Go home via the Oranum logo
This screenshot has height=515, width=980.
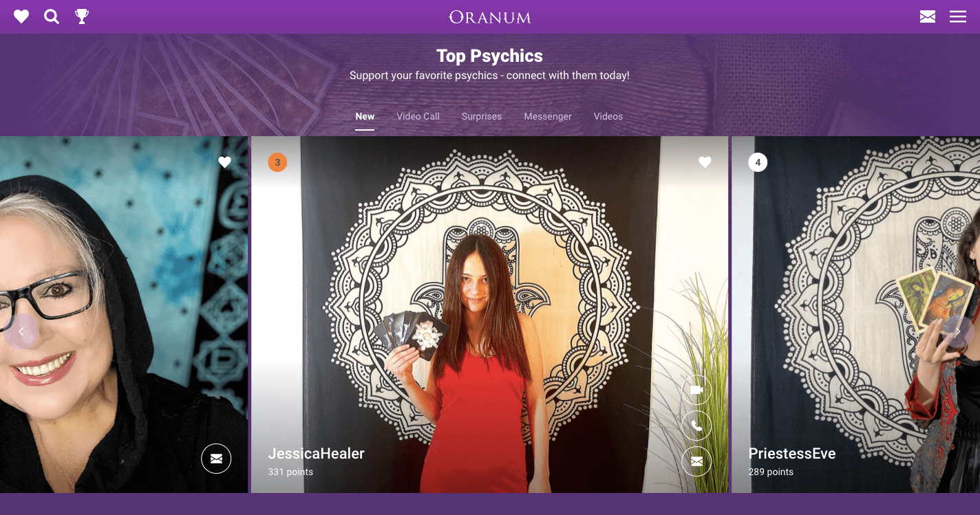(x=490, y=17)
